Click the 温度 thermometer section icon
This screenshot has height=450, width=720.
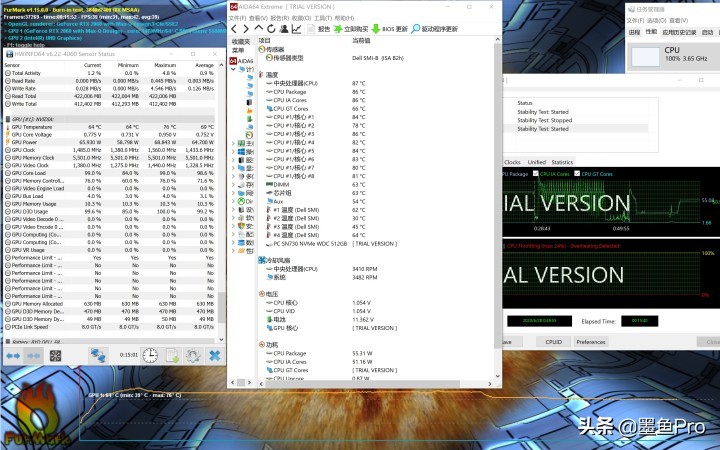pos(262,74)
